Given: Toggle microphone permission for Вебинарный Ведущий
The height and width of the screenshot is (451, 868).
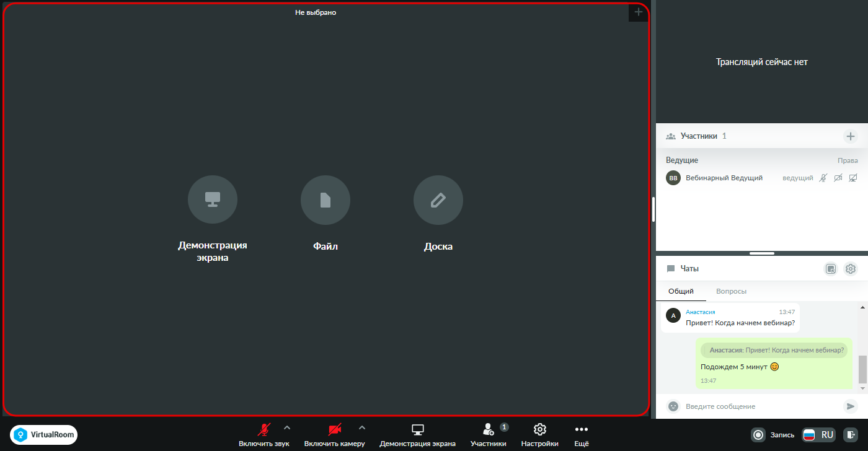Looking at the screenshot, I should tap(823, 178).
